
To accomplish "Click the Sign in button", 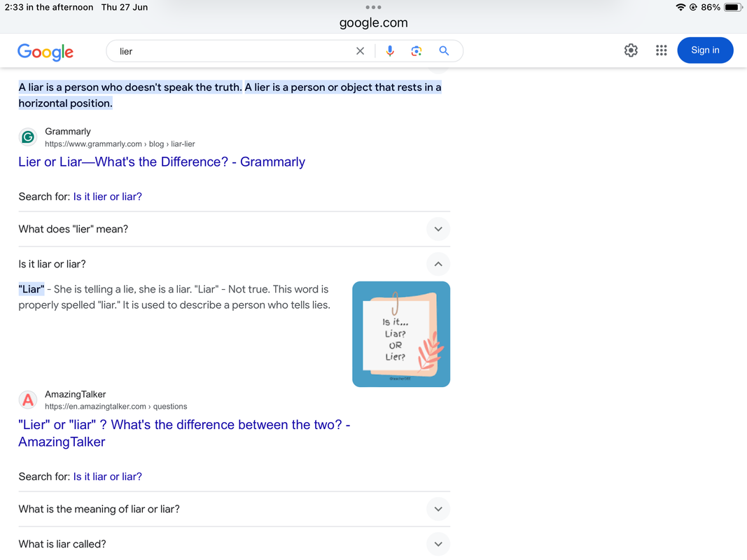I will [x=705, y=50].
